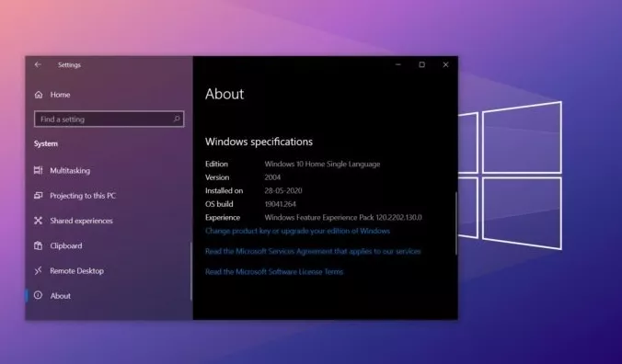Open Change product key or upgrade link
This screenshot has height=364, width=622.
pyautogui.click(x=297, y=231)
